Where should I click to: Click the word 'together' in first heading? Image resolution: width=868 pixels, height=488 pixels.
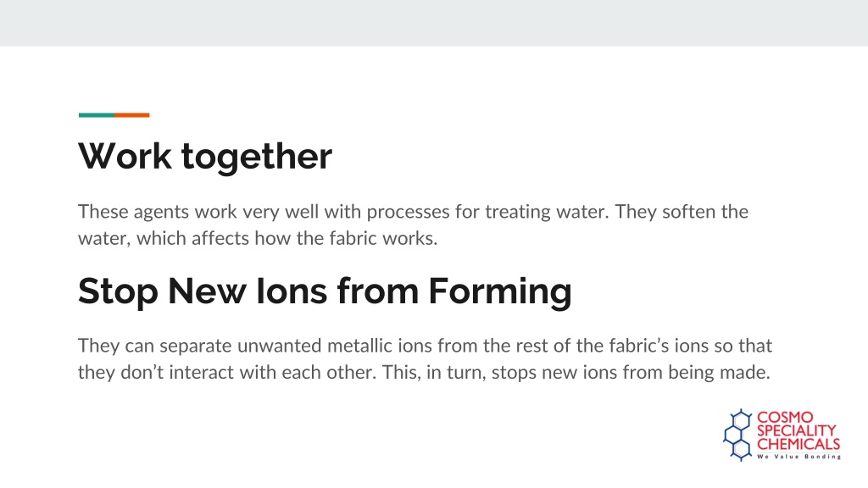[257, 157]
